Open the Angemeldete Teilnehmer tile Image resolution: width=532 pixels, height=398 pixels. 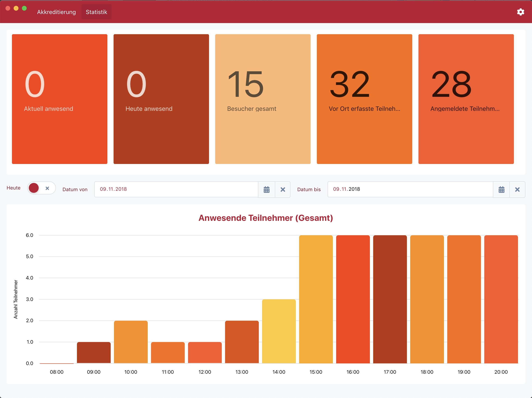coord(466,99)
